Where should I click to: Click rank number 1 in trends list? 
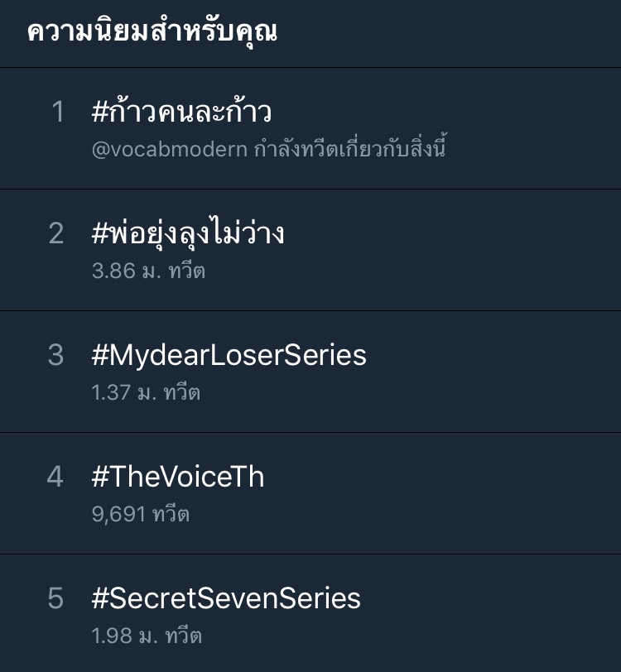57,113
